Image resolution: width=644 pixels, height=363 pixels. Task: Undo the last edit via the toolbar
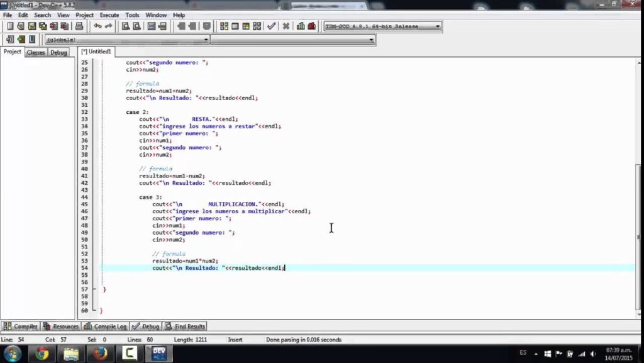97,26
